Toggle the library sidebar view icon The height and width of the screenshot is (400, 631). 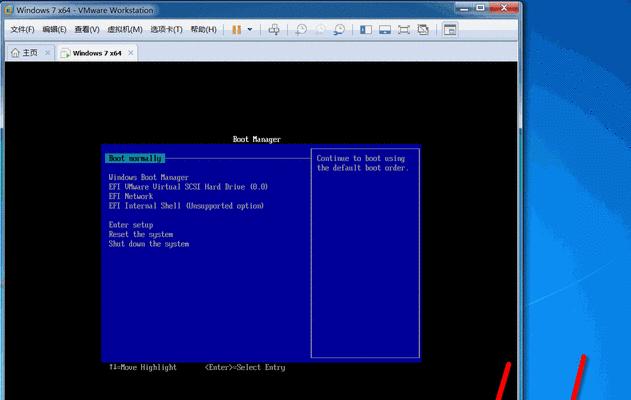pos(366,30)
